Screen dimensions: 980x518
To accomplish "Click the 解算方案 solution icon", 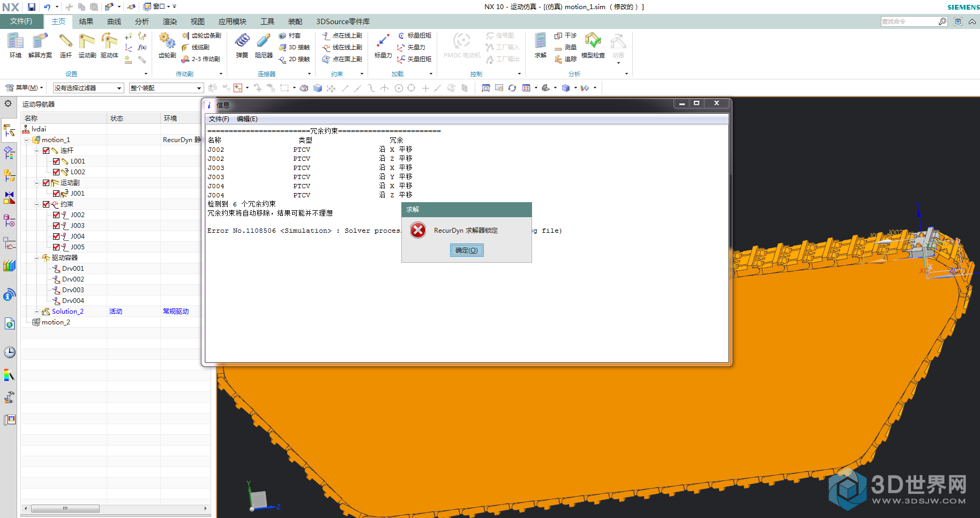I will (x=40, y=45).
